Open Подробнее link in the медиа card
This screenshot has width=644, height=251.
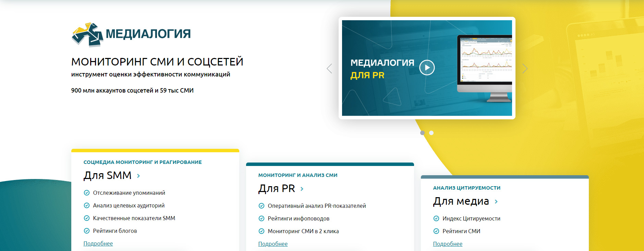448,244
